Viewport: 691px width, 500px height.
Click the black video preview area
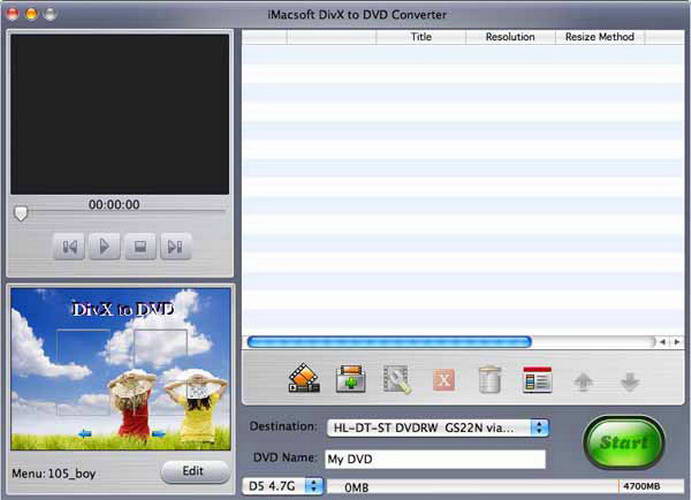click(x=120, y=115)
